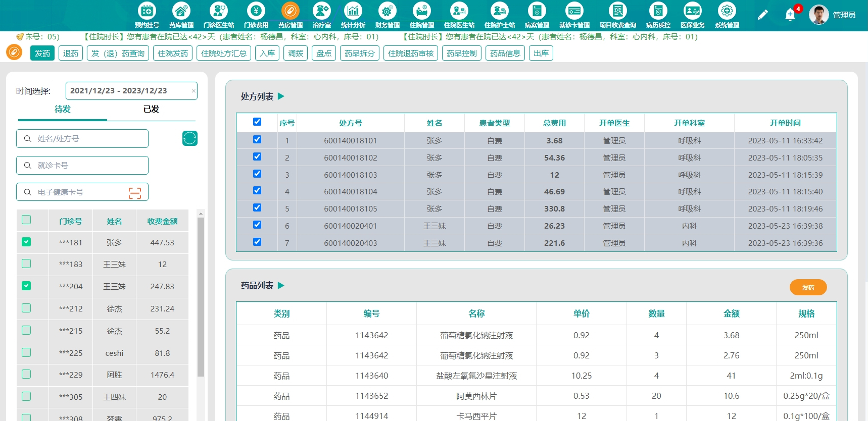Click the orange 发药 dispense button

point(807,287)
